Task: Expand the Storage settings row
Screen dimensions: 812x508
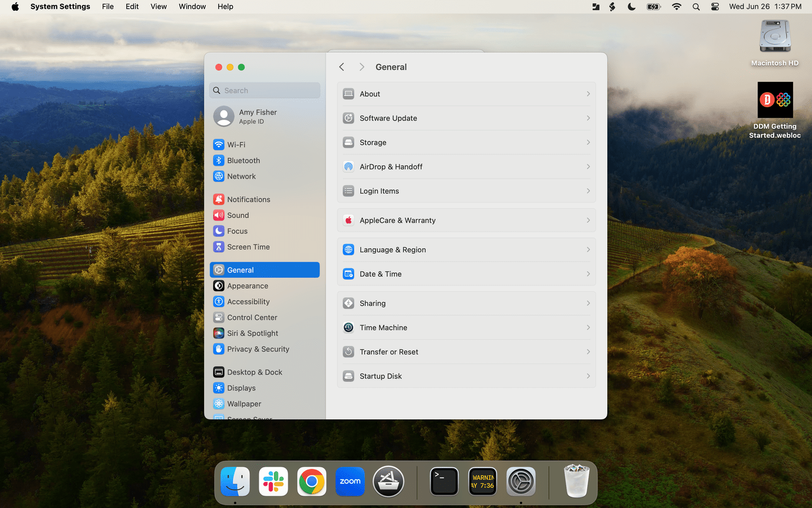Action: 466,142
